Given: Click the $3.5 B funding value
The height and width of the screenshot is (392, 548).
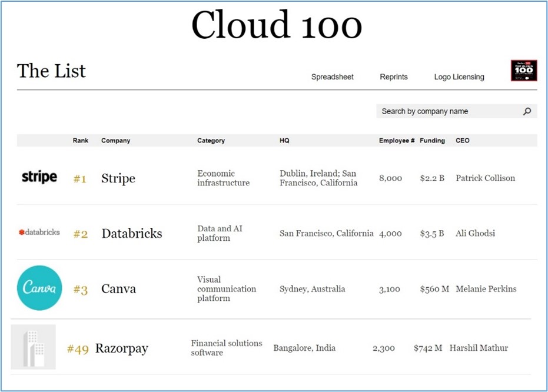Looking at the screenshot, I should pyautogui.click(x=432, y=234).
